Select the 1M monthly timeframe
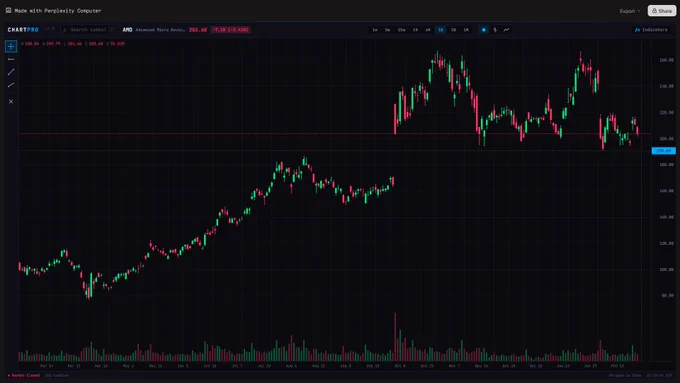This screenshot has height=383, width=680. click(x=466, y=30)
